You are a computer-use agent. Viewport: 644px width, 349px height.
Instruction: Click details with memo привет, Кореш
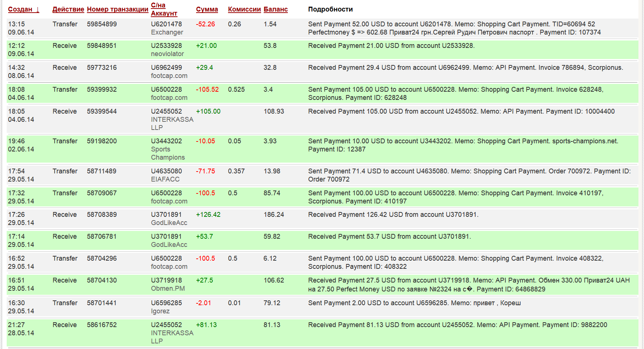coord(414,303)
